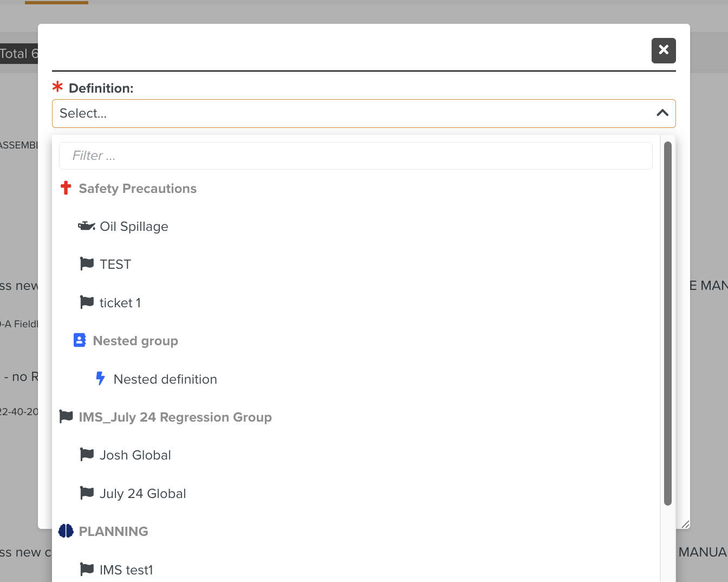Click the flag icon beside ticket 1
728x582 pixels.
point(87,302)
